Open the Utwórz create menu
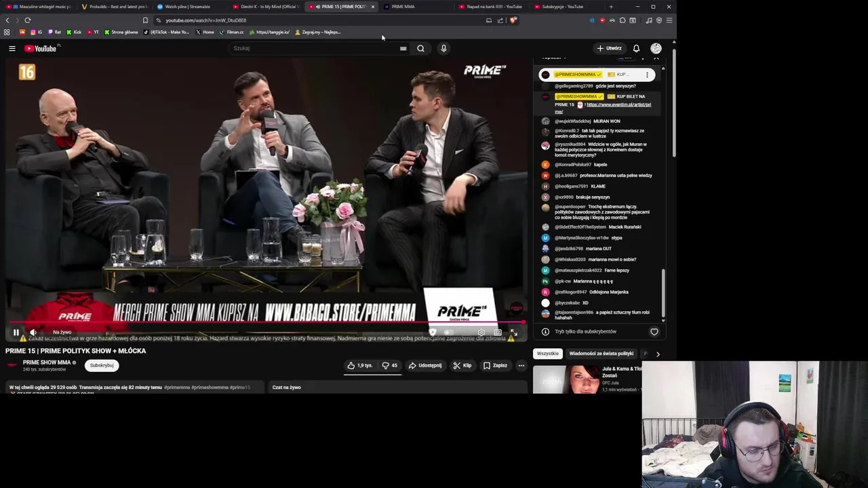Viewport: 868px width, 488px height. pos(609,48)
